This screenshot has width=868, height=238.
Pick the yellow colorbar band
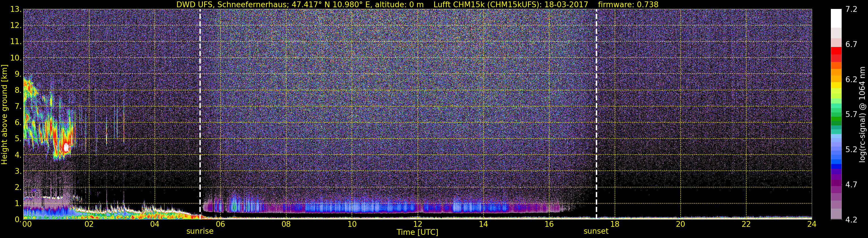[x=836, y=85]
